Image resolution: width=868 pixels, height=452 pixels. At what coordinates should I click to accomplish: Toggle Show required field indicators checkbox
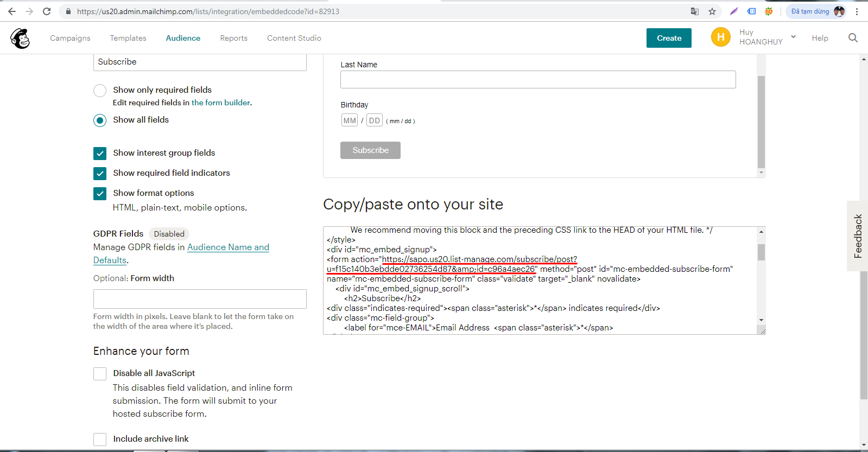click(x=100, y=174)
